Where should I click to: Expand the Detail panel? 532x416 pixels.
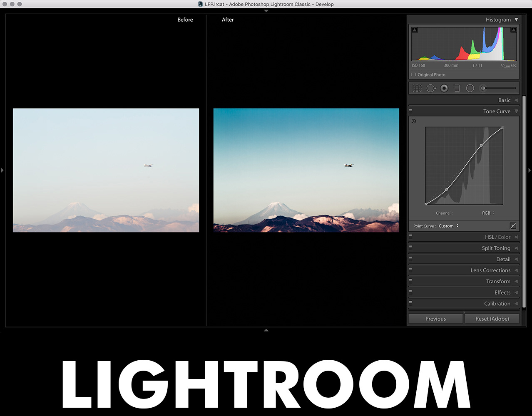[516, 259]
